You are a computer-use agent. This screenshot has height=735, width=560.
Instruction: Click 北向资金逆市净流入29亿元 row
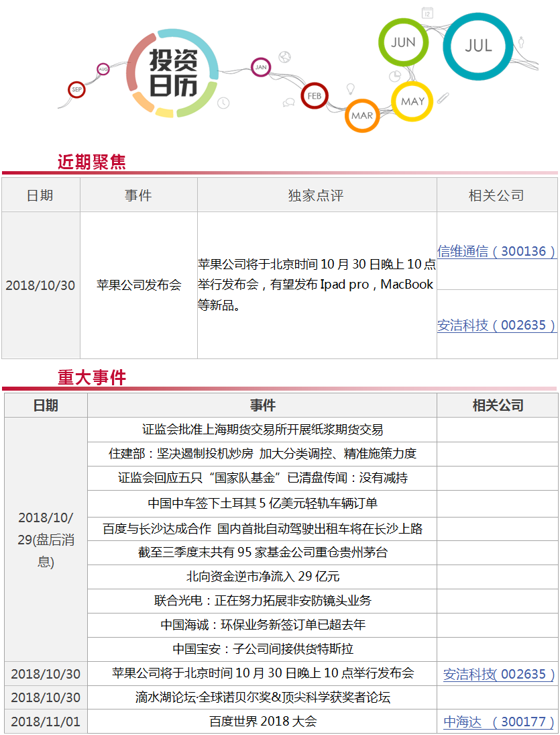[x=262, y=577]
